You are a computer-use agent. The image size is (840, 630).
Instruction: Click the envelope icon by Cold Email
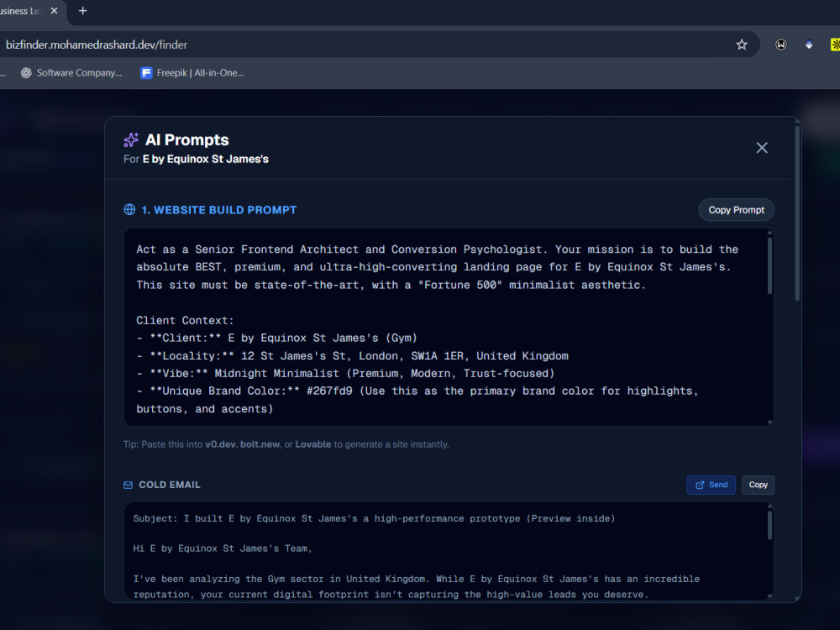pyautogui.click(x=128, y=485)
